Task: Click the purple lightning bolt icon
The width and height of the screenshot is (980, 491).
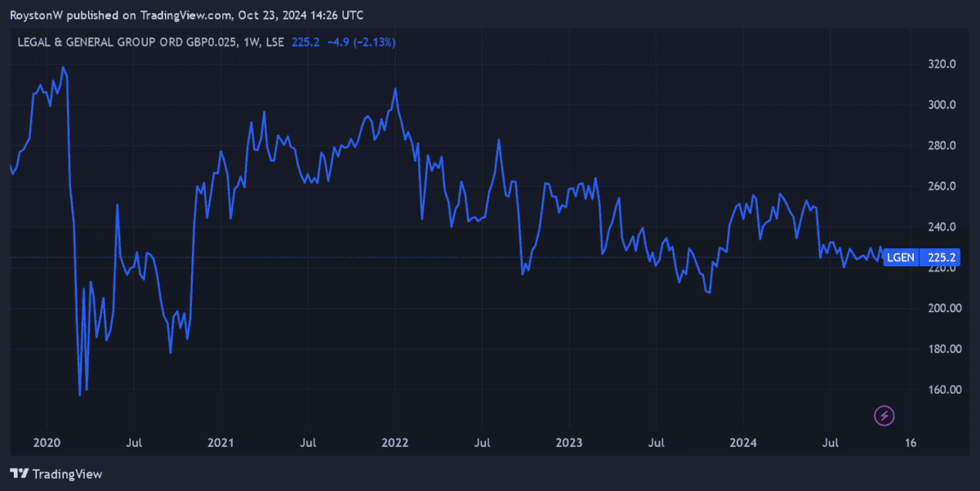Action: click(884, 416)
